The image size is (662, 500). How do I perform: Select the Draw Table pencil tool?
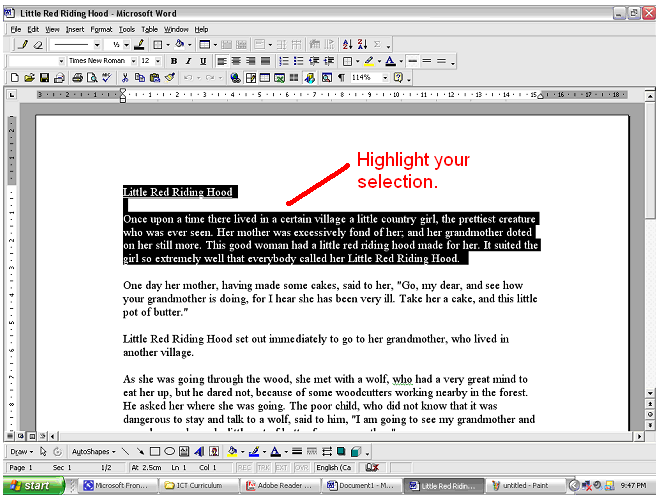pos(23,44)
